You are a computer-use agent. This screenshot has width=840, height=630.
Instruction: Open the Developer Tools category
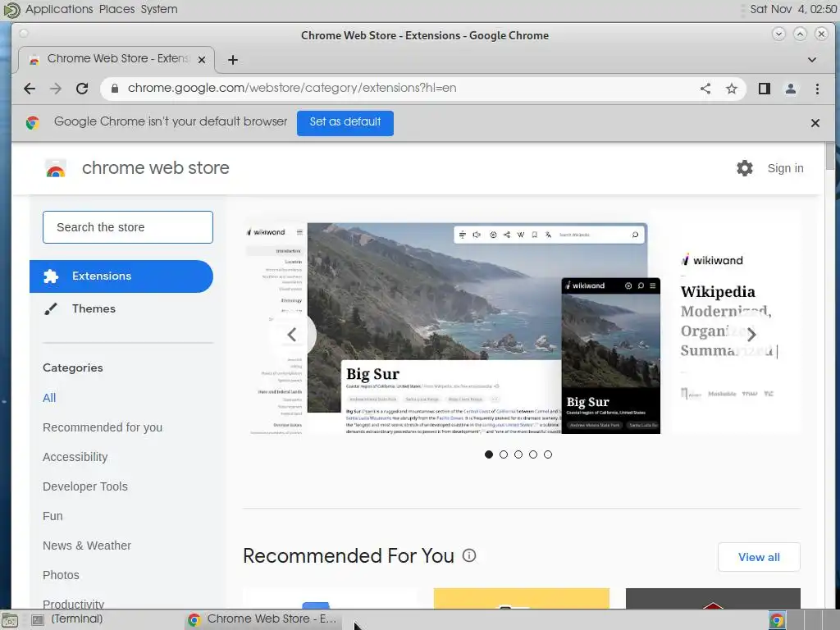(85, 486)
